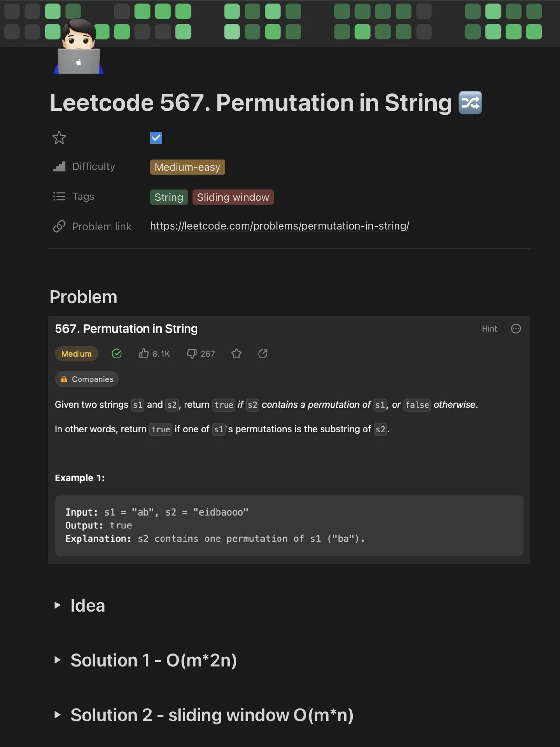The width and height of the screenshot is (560, 747).
Task: Click the technologist page icon emoji
Action: (79, 47)
